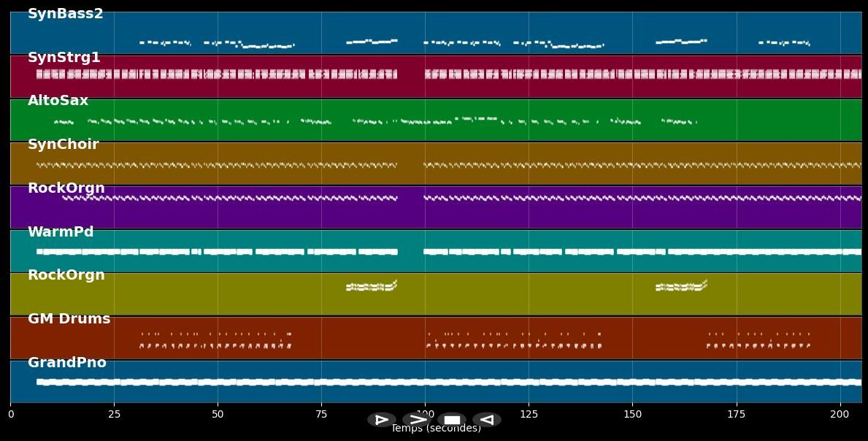Click the AltoSax track name
Viewport: 868px width, 441px height.
click(58, 101)
